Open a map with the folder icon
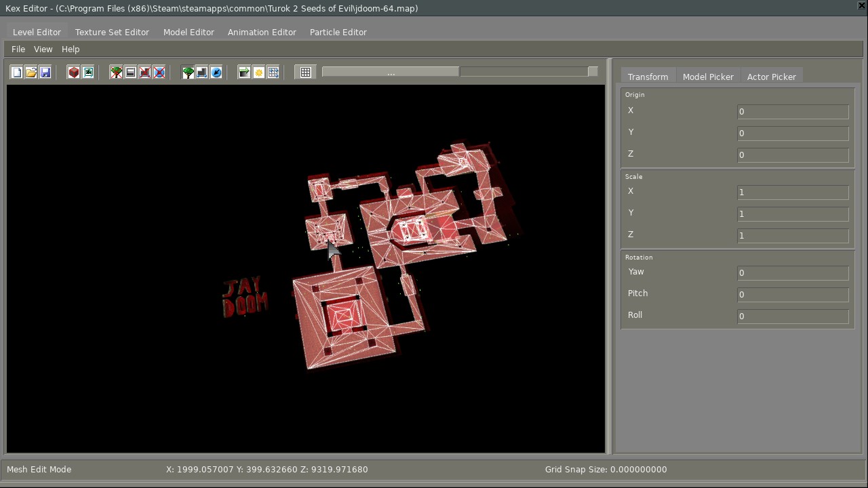Viewport: 868px width, 488px height. coord(31,73)
